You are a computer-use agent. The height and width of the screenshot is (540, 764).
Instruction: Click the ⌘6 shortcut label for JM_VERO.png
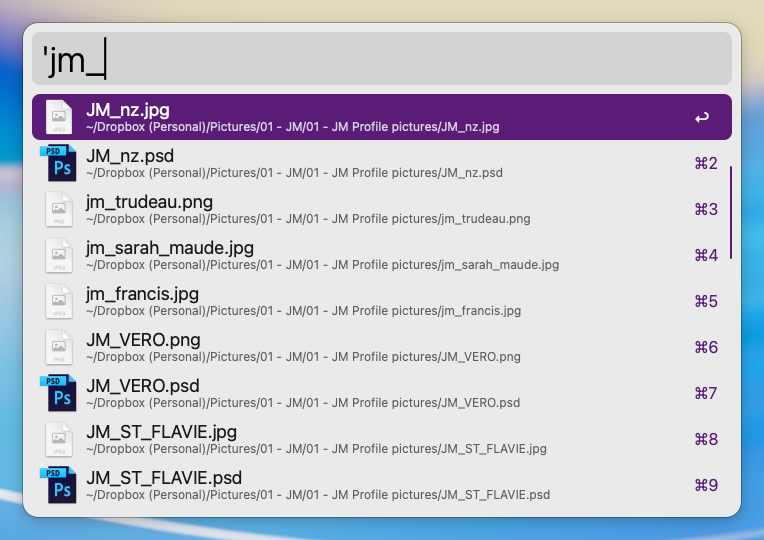pos(706,347)
